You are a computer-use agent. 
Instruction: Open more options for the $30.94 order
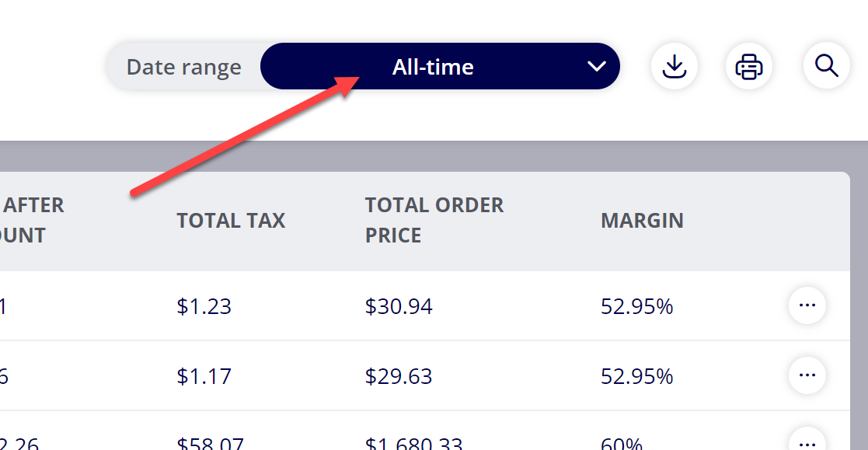click(x=807, y=305)
